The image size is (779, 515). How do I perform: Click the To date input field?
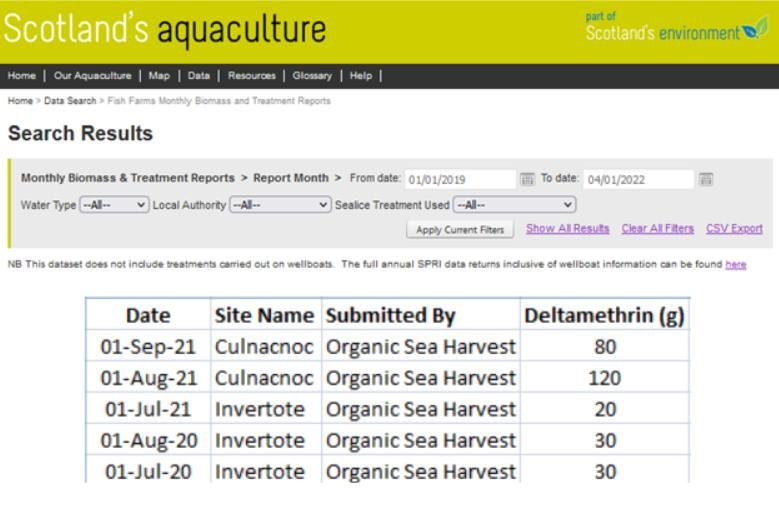[x=638, y=180]
